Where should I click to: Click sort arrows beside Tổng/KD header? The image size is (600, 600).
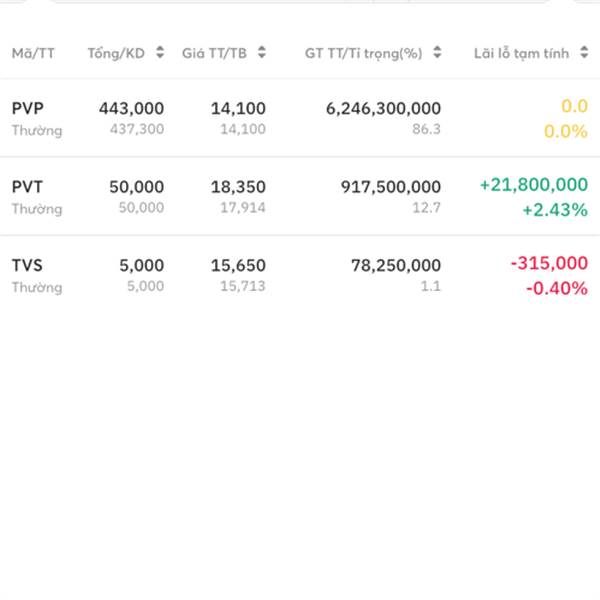pyautogui.click(x=160, y=53)
